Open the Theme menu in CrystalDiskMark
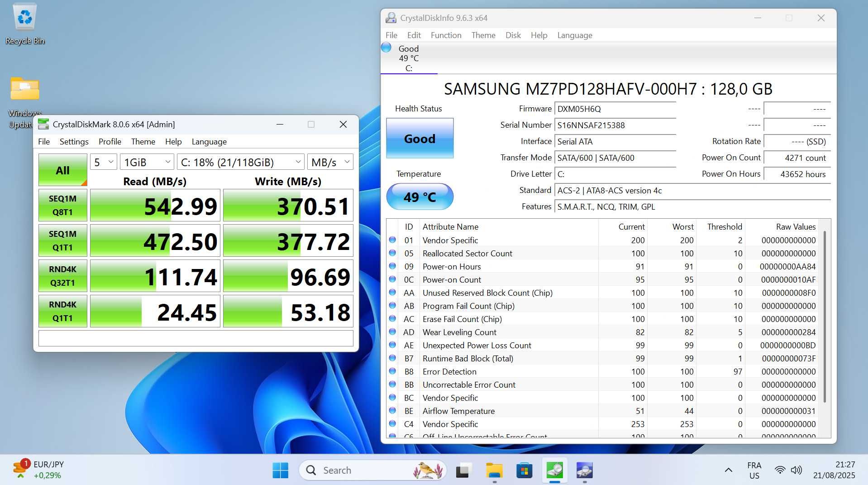The image size is (868, 485). click(x=143, y=141)
